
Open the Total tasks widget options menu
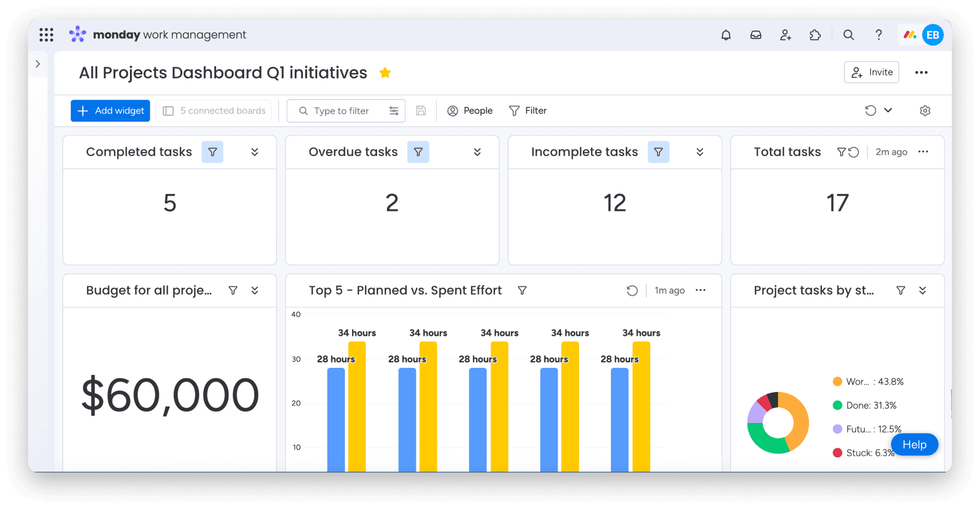(x=923, y=151)
